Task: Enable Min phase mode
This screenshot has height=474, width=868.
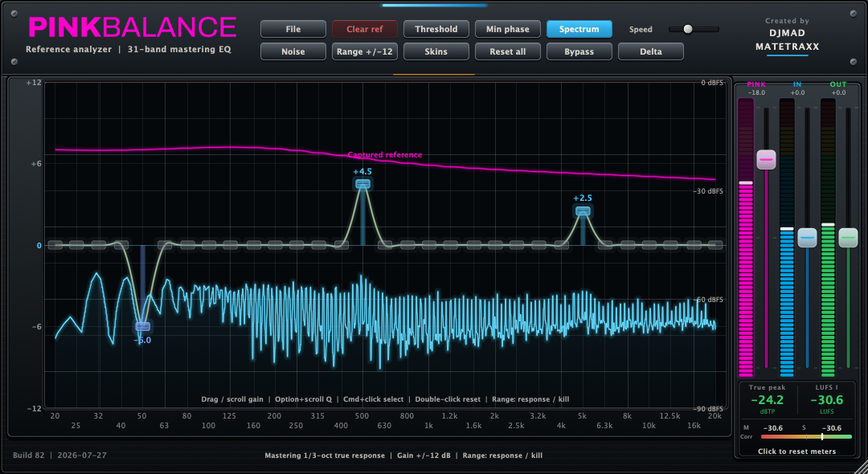Action: pyautogui.click(x=507, y=29)
